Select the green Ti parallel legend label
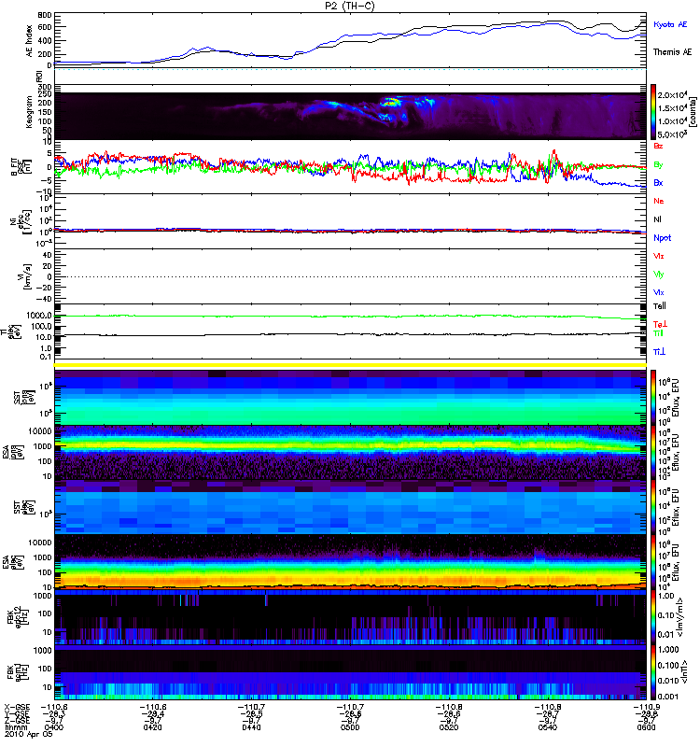Screen dimensions: 700x747 (658, 333)
